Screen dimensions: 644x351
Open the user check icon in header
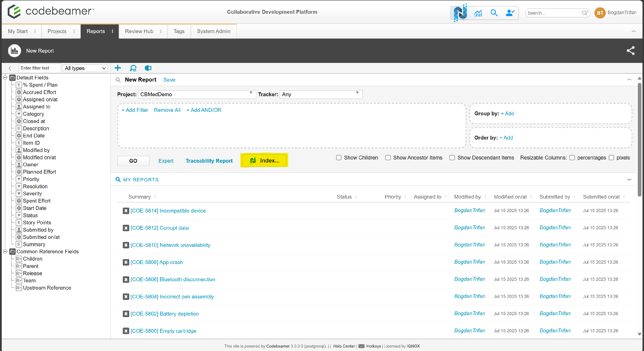[x=510, y=13]
